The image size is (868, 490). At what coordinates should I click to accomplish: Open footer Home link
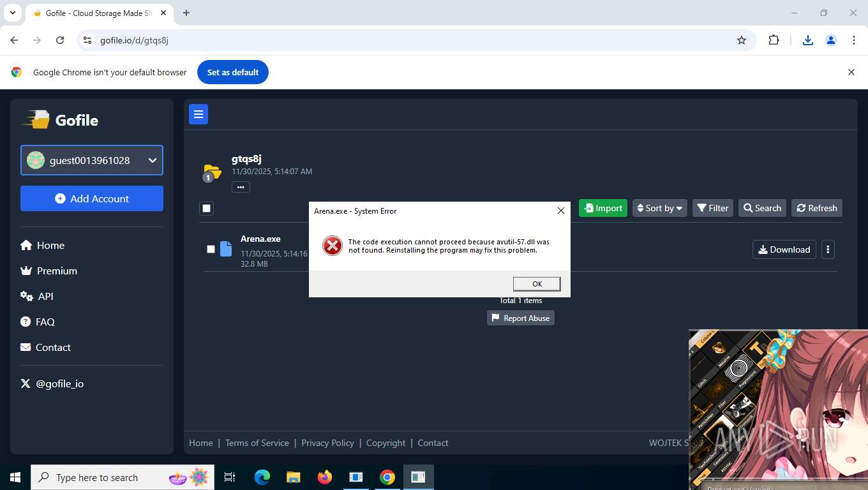coord(201,443)
